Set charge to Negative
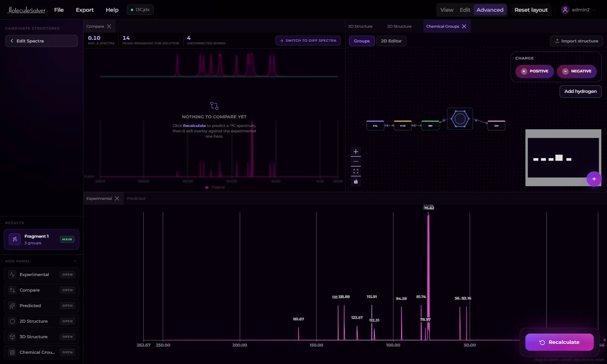The width and height of the screenshot is (607, 364). (577, 71)
